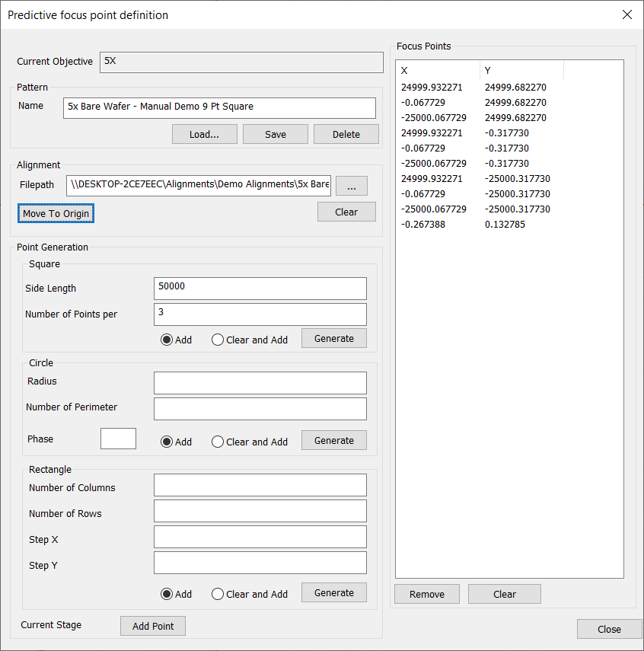The width and height of the screenshot is (644, 651).
Task: Generate rectangle pattern points
Action: coord(334,592)
